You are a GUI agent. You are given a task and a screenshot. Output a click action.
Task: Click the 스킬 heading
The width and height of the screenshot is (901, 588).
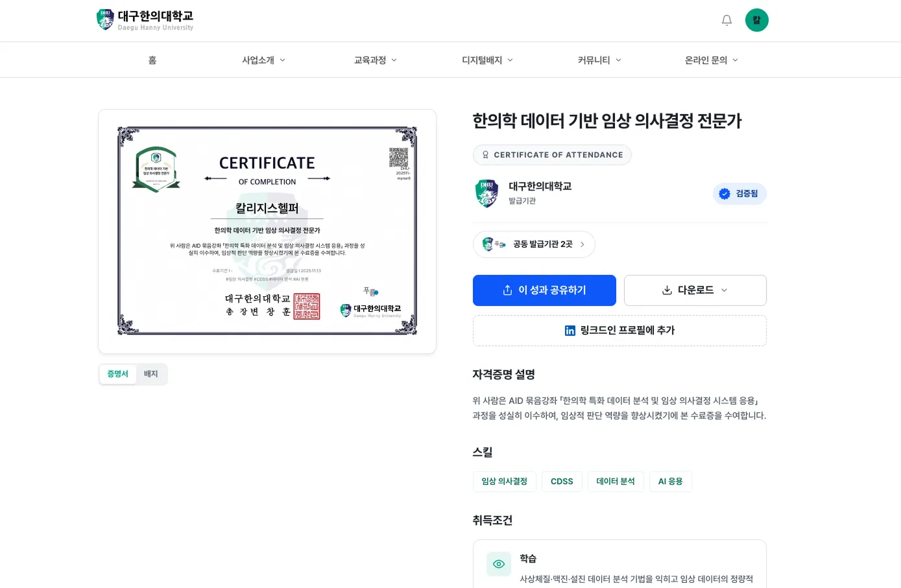pyautogui.click(x=483, y=453)
